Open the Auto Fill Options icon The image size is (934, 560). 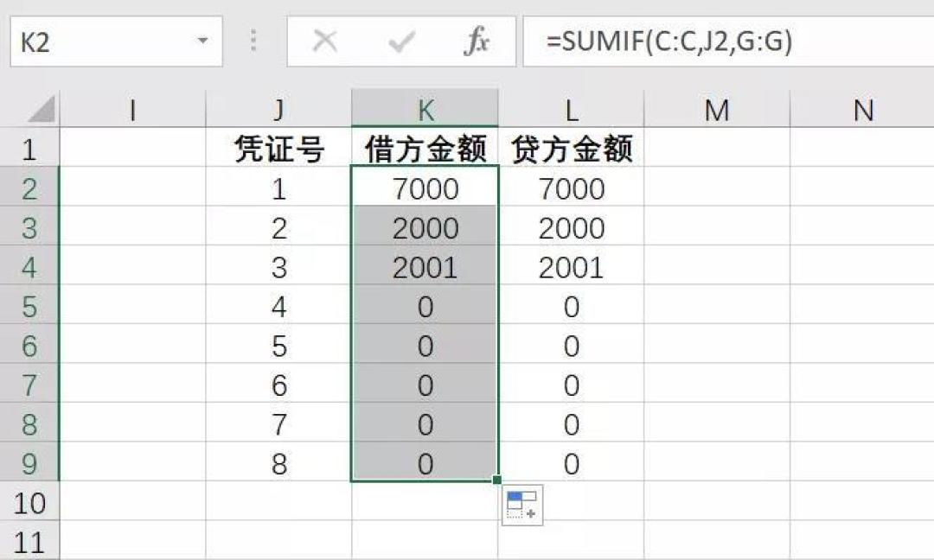pyautogui.click(x=522, y=506)
